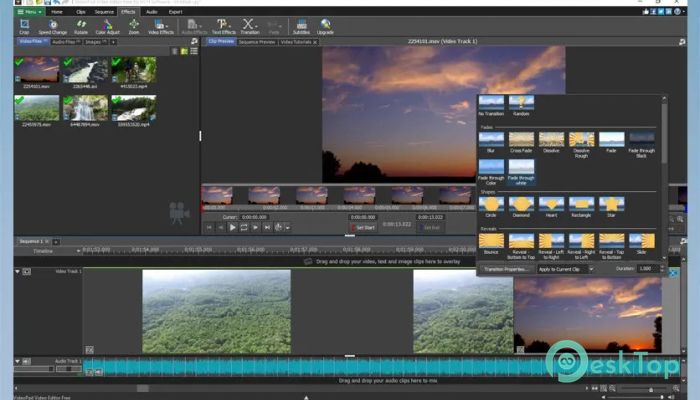Choose the Random transition
The image size is (700, 400).
521,106
